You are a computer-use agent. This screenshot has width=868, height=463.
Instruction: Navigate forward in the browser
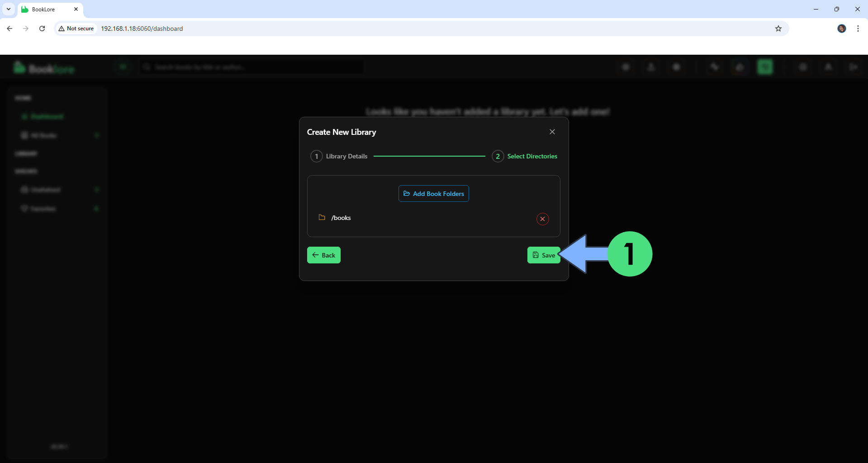[x=26, y=29]
